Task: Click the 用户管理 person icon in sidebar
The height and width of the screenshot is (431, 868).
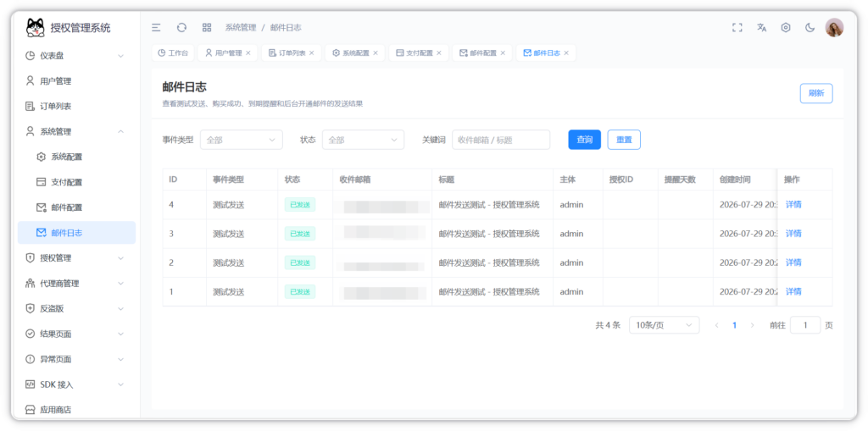Action: point(31,80)
